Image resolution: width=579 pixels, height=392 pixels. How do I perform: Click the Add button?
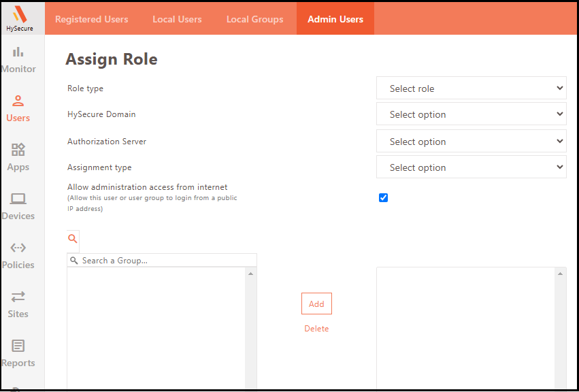click(316, 304)
